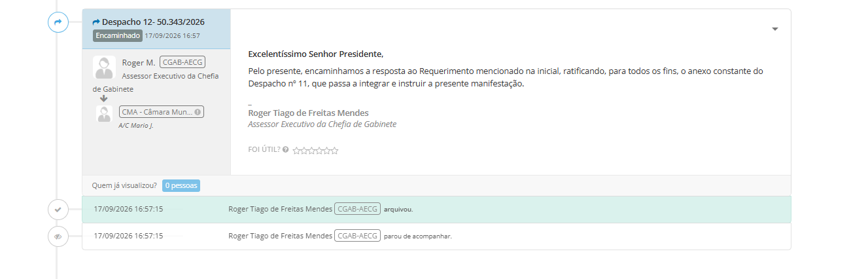
Task: Click the 17/09/2026 16:57:15 timestamp of the arquivou entry
Action: click(128, 210)
